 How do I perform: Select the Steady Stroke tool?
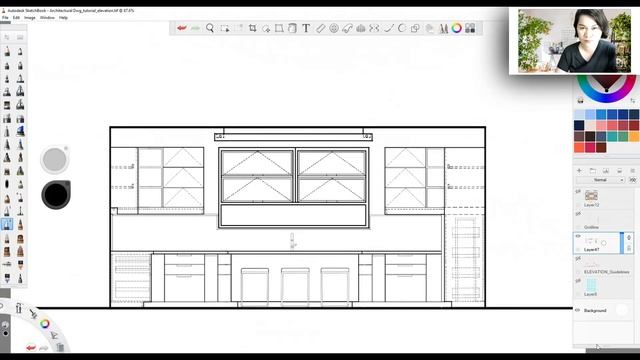388,28
